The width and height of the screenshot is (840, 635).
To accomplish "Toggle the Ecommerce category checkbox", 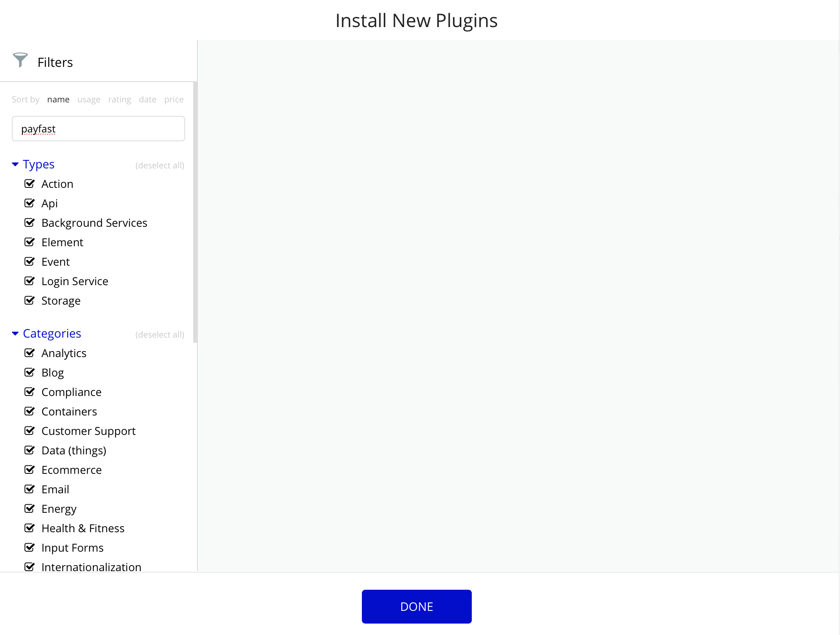I will click(x=29, y=470).
